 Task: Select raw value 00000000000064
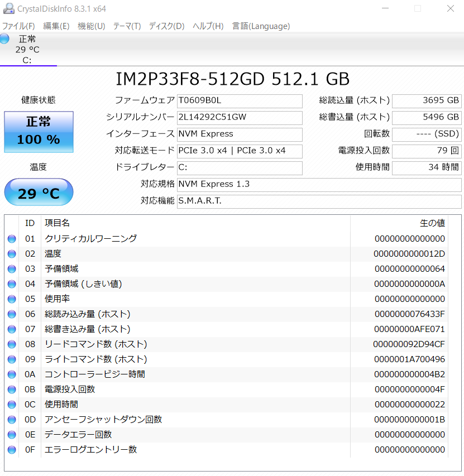[410, 269]
